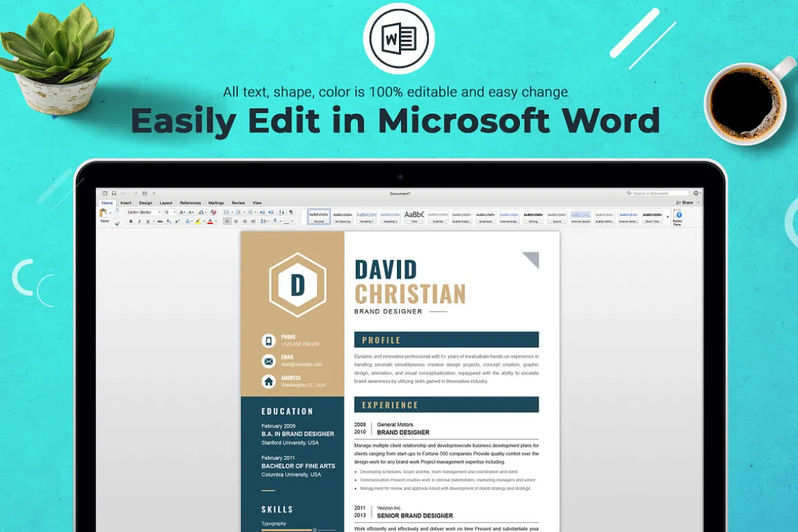Apply the Title style
Image resolution: width=798 pixels, height=532 pixels.
(x=413, y=217)
